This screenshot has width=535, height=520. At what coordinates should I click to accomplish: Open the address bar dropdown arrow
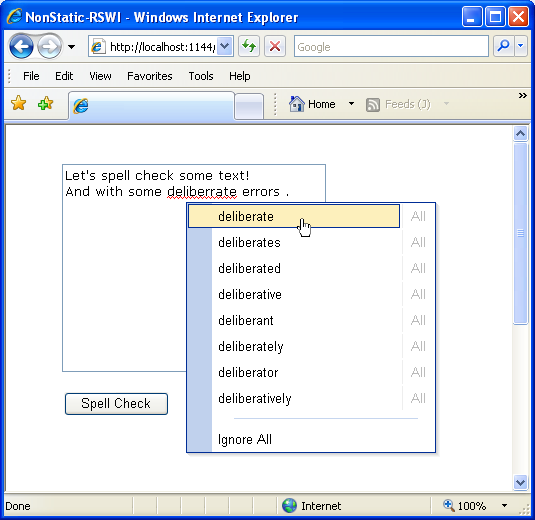point(225,46)
